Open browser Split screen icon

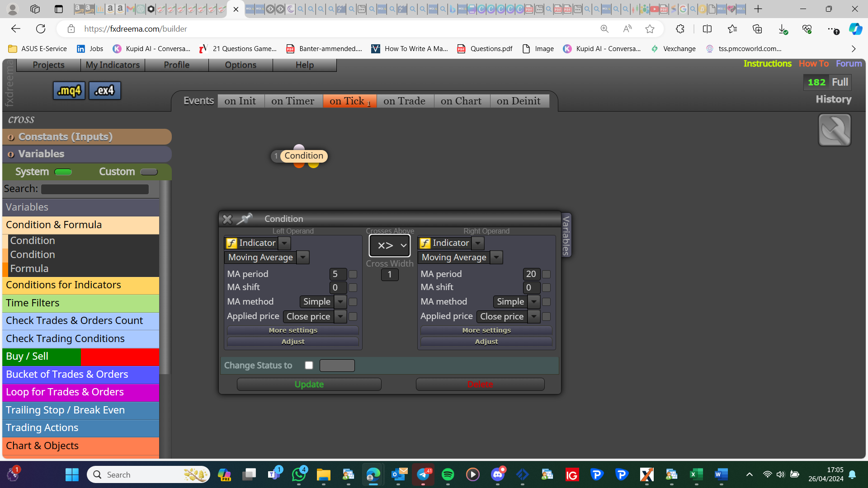tap(707, 29)
